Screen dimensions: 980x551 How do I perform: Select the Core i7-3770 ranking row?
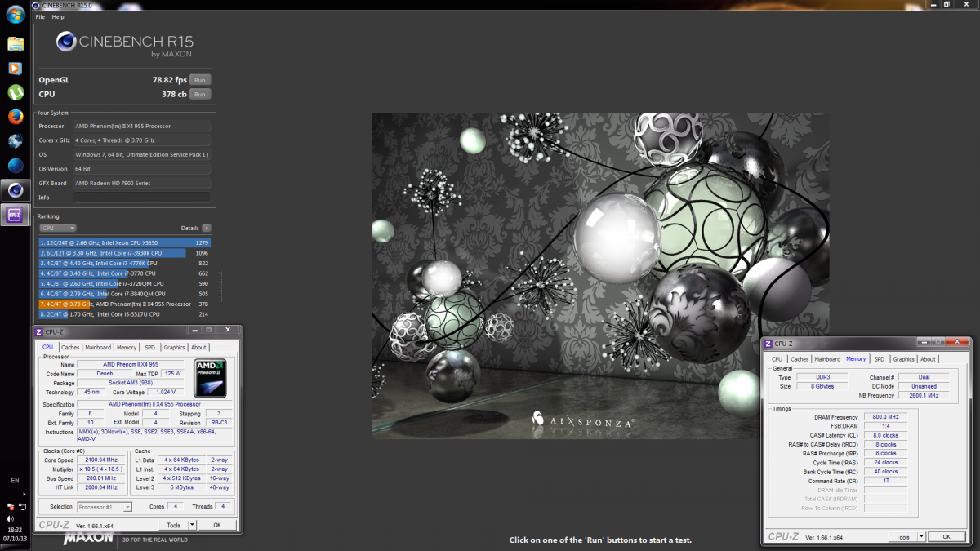tap(125, 273)
